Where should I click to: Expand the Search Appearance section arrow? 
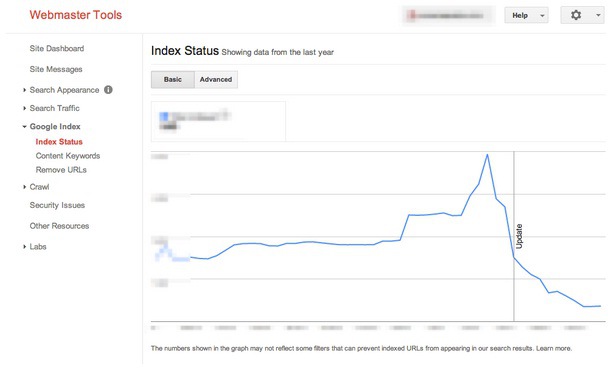[24, 90]
